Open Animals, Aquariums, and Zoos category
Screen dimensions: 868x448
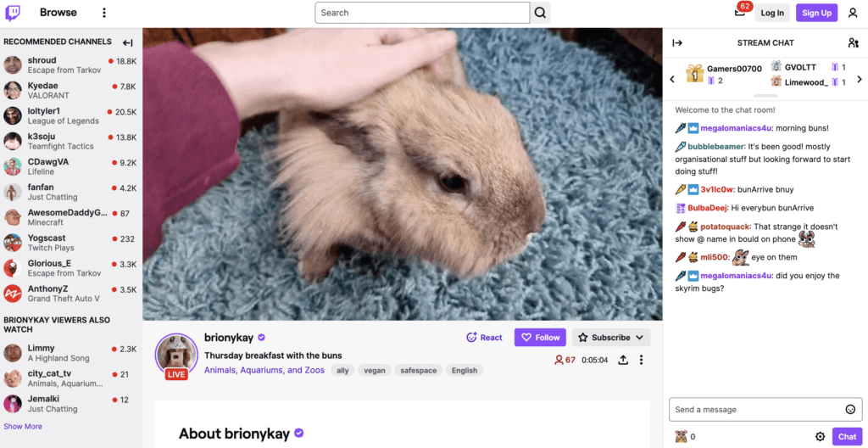tap(264, 370)
